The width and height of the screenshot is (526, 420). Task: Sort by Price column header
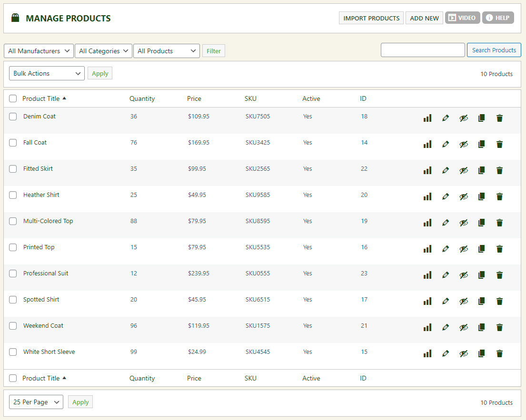click(x=194, y=99)
